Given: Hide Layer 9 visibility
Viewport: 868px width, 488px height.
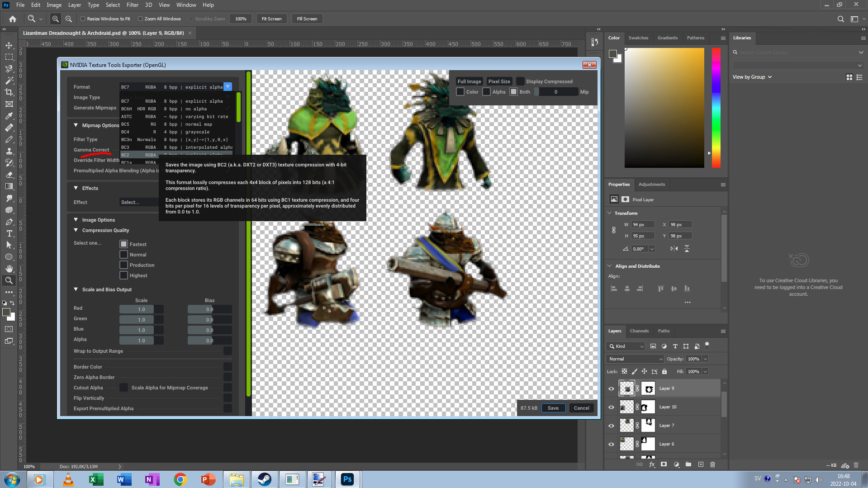Looking at the screenshot, I should pyautogui.click(x=611, y=389).
